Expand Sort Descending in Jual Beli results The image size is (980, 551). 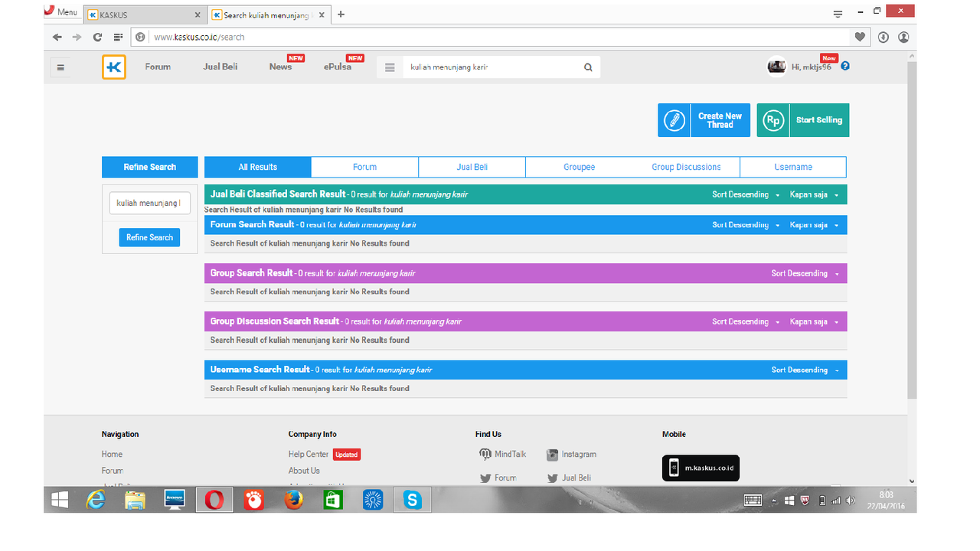[746, 194]
